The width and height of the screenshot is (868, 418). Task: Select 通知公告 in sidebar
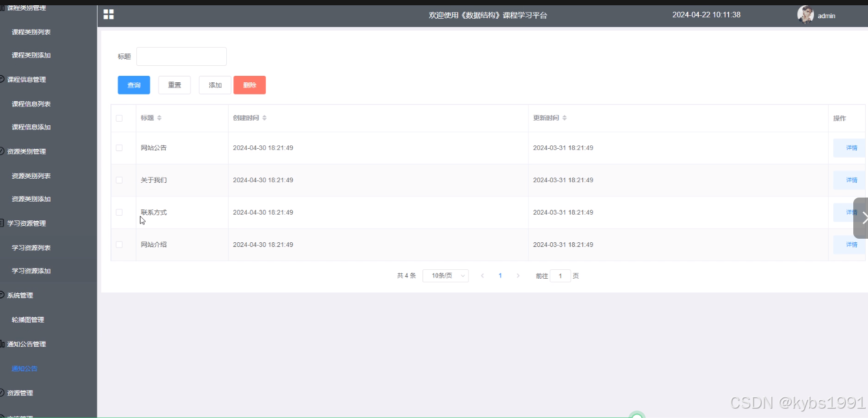click(x=24, y=369)
